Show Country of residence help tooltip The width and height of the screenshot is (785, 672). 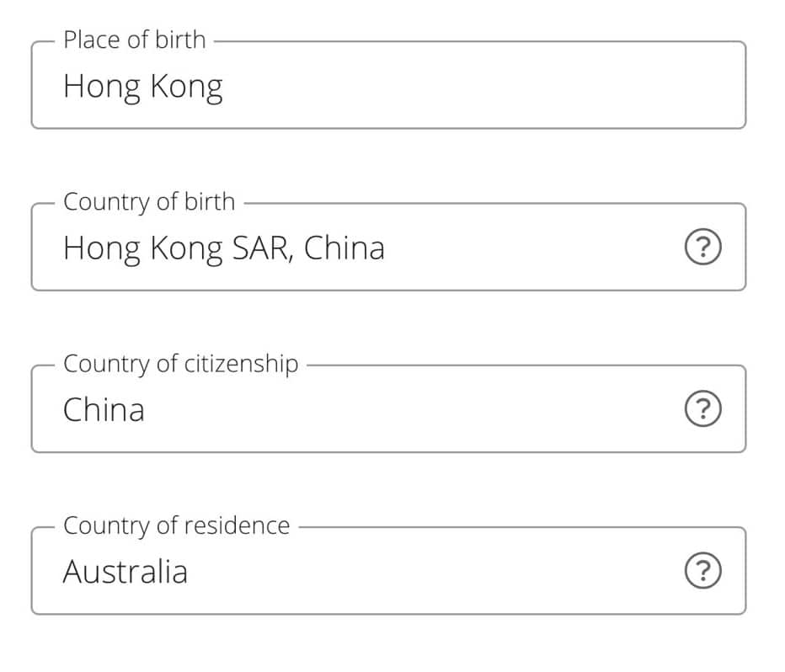[x=704, y=572]
